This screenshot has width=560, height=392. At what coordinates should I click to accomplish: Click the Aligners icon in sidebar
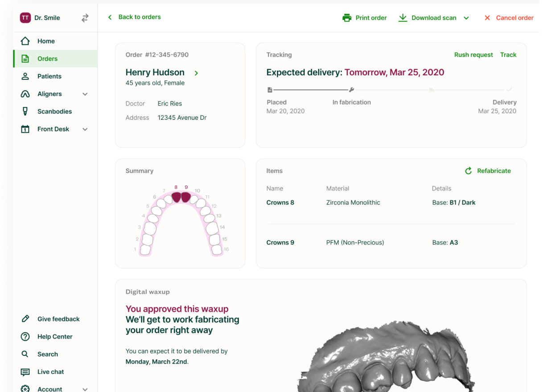[25, 94]
